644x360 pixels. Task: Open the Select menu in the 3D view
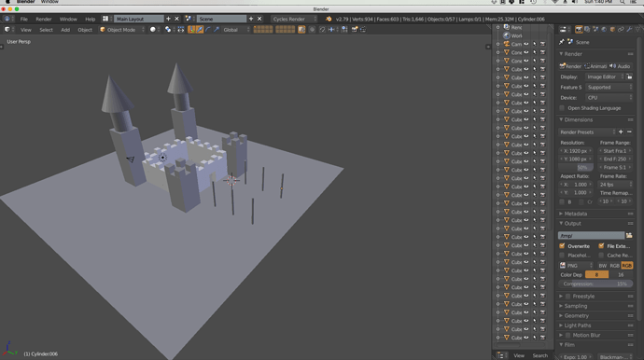coord(46,30)
